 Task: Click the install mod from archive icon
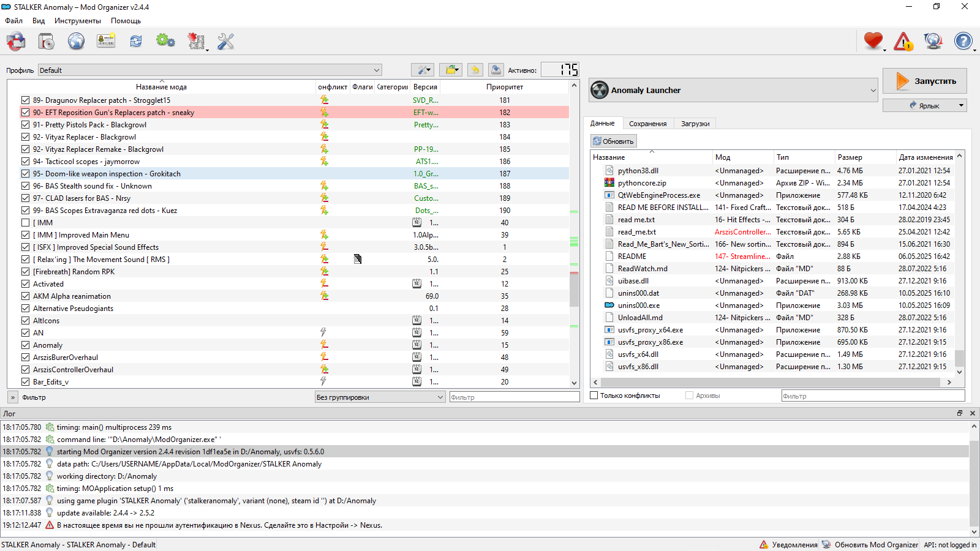(16, 41)
